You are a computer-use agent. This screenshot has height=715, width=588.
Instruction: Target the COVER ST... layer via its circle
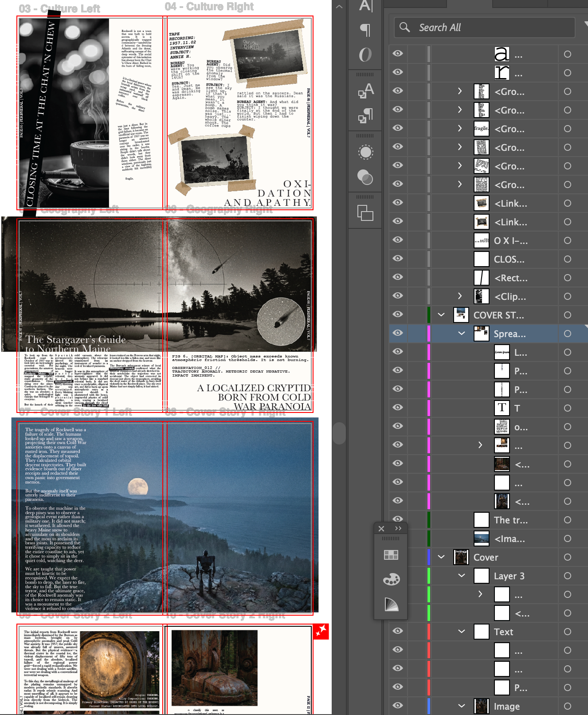[568, 315]
